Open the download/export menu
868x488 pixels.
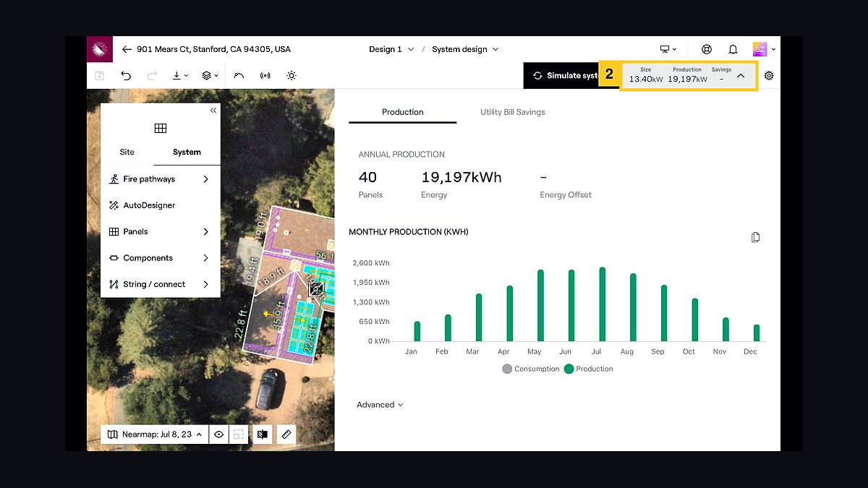click(179, 75)
